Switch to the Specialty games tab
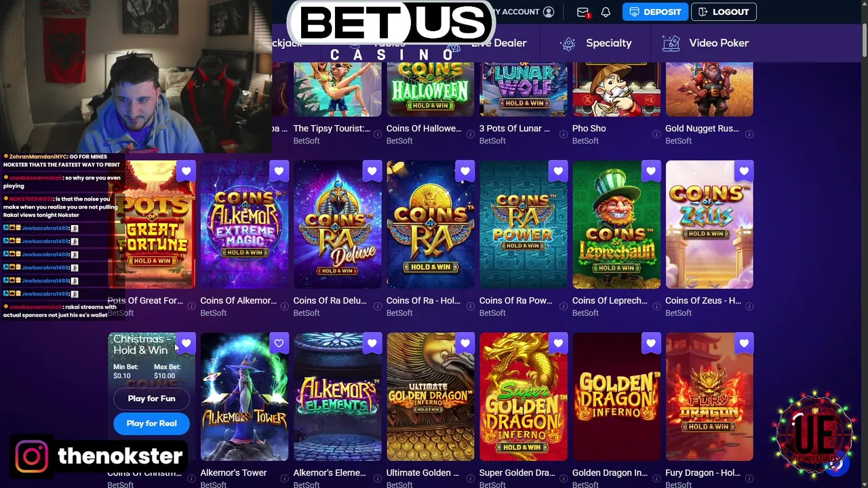The width and height of the screenshot is (868, 488). (x=596, y=43)
